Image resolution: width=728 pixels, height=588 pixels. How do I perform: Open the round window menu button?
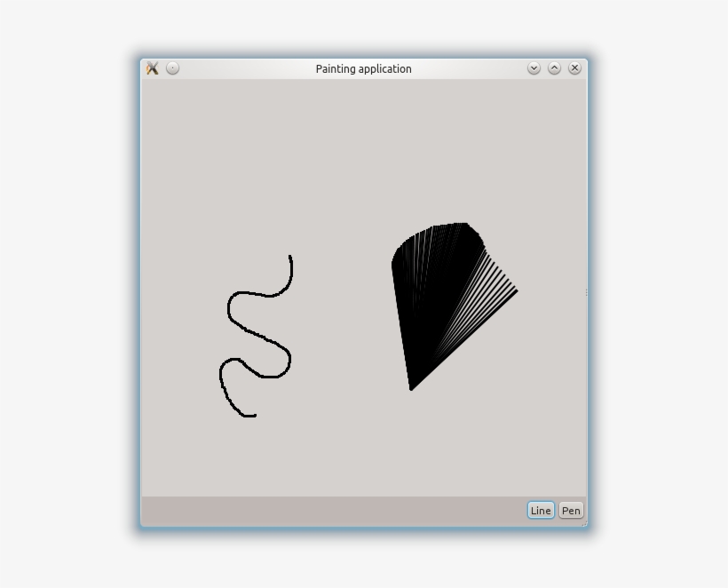(174, 68)
